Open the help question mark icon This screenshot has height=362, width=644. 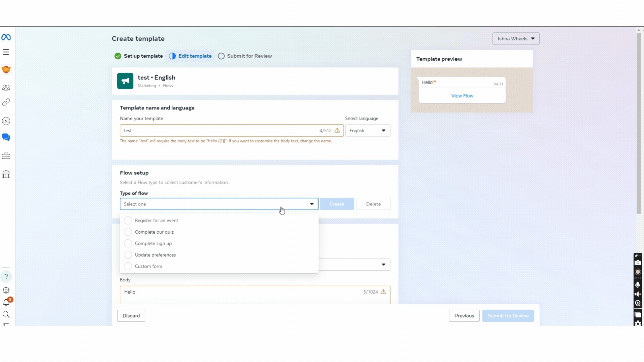6,277
